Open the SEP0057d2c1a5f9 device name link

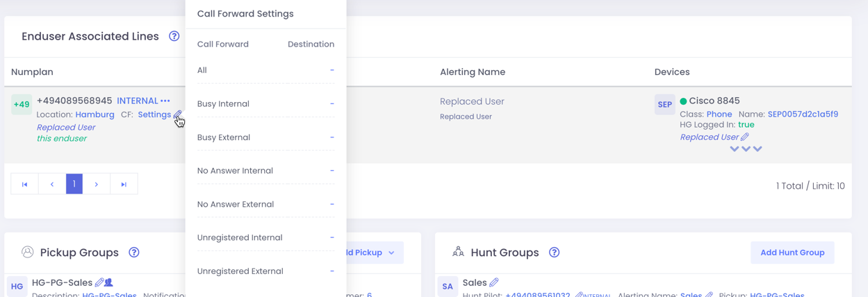click(803, 114)
